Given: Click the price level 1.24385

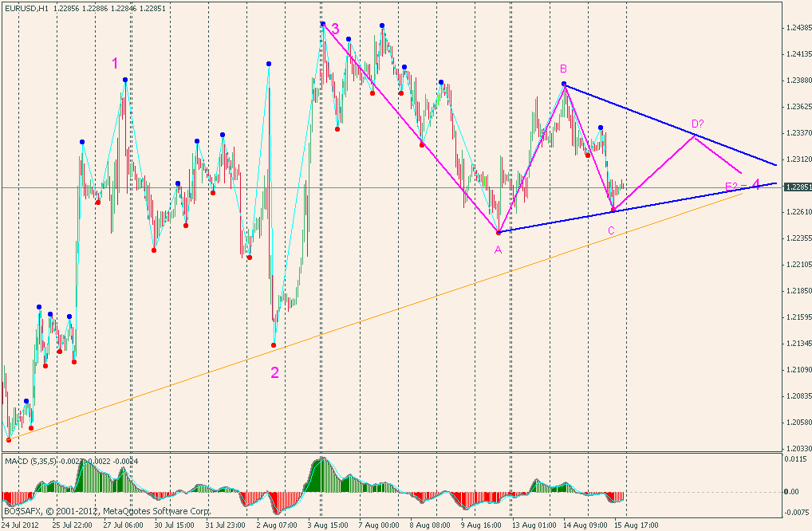Looking at the screenshot, I should (799, 27).
